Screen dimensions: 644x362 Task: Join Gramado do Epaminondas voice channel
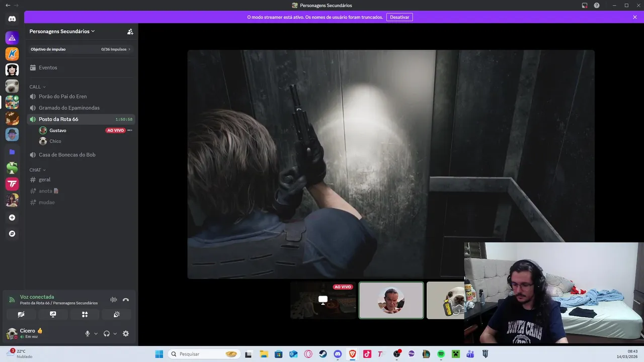pos(81,108)
